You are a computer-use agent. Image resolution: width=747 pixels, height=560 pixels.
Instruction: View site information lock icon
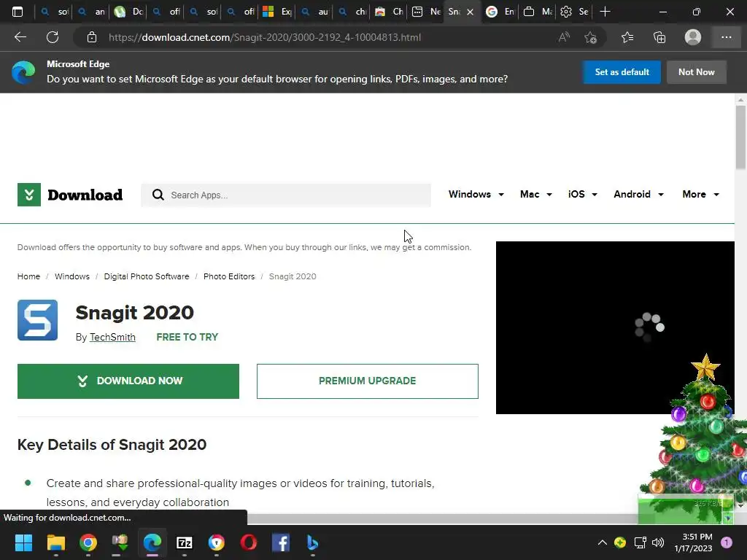tap(92, 37)
